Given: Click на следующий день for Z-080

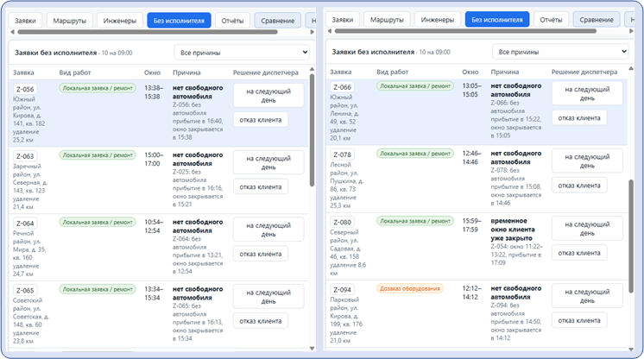Looking at the screenshot, I should (x=587, y=229).
